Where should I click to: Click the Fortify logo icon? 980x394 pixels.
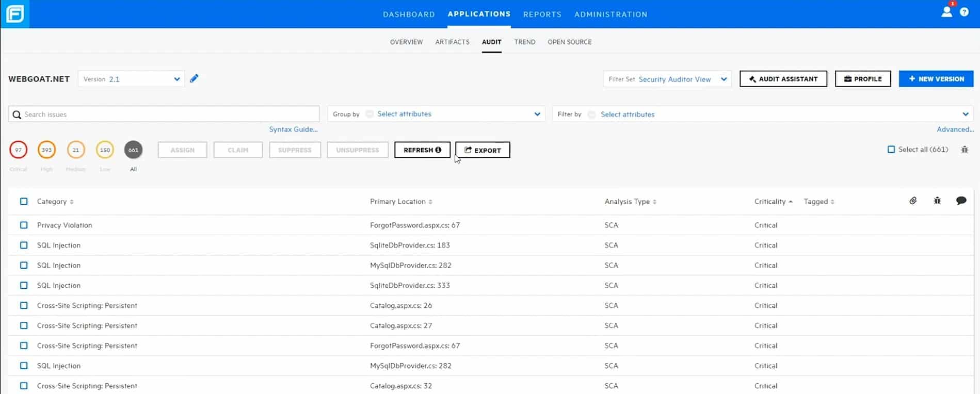(15, 14)
